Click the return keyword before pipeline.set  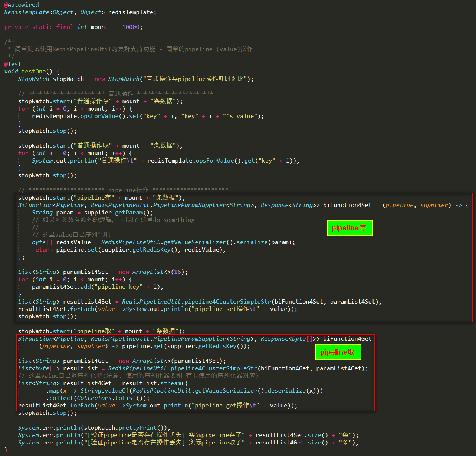pos(42,250)
